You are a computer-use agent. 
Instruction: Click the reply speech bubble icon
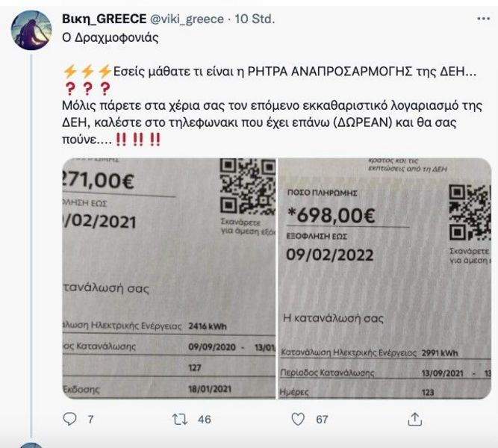[x=69, y=419]
